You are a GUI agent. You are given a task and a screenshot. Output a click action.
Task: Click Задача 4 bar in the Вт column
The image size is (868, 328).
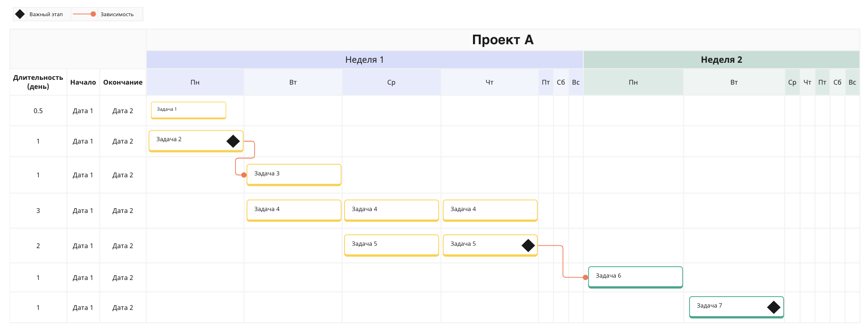(x=294, y=211)
